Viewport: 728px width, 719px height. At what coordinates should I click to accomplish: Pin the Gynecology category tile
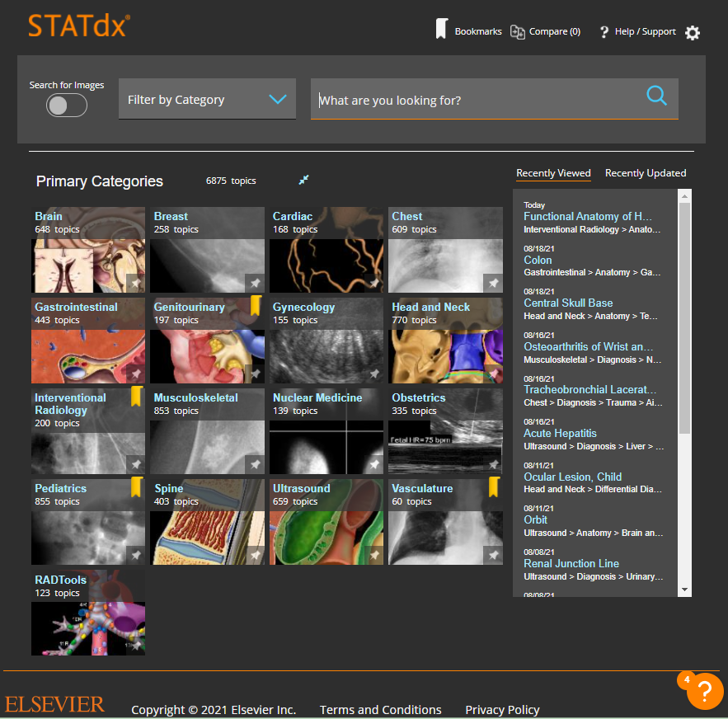click(374, 374)
